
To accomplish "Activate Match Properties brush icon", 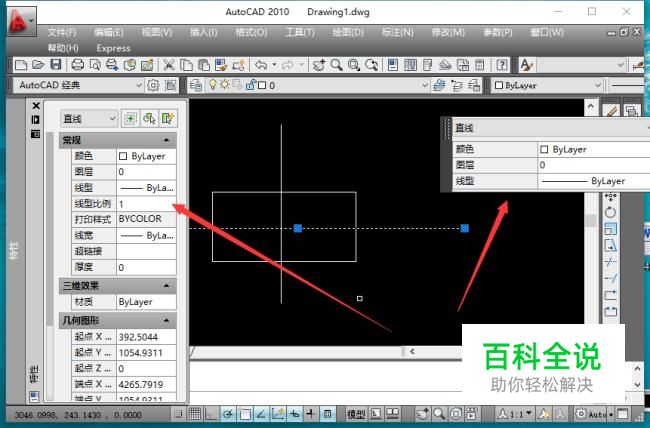I will tap(221, 65).
